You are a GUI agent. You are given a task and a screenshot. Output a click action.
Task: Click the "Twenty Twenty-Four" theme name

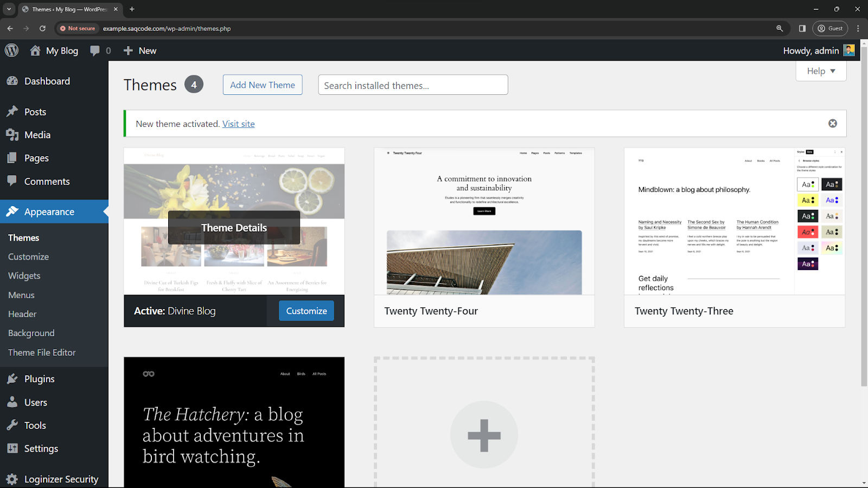pos(431,311)
